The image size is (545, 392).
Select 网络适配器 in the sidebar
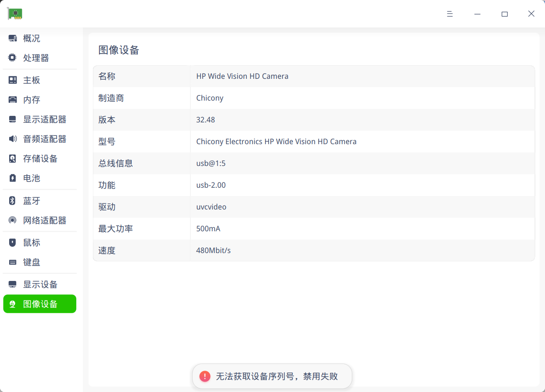coord(40,220)
